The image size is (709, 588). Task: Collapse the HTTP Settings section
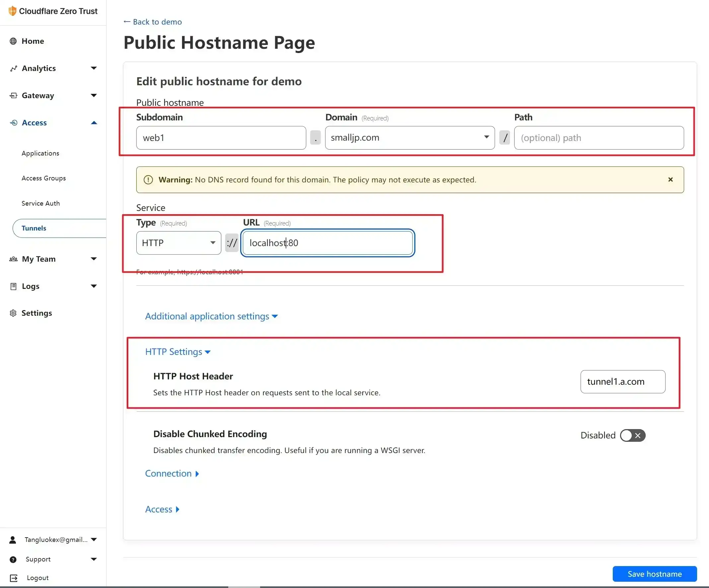tap(178, 352)
